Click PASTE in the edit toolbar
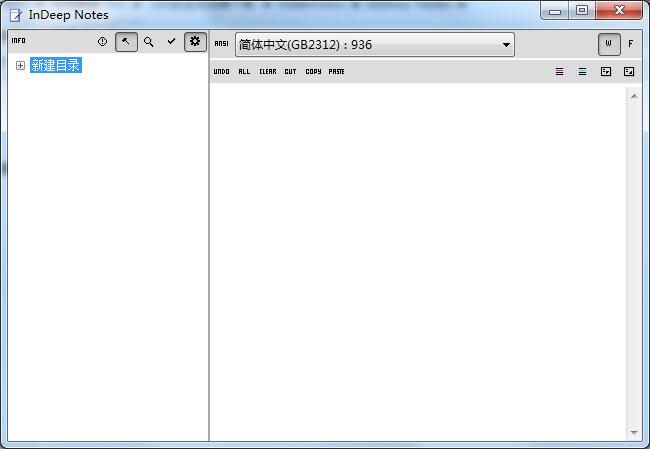The height and width of the screenshot is (449, 650). (x=336, y=72)
